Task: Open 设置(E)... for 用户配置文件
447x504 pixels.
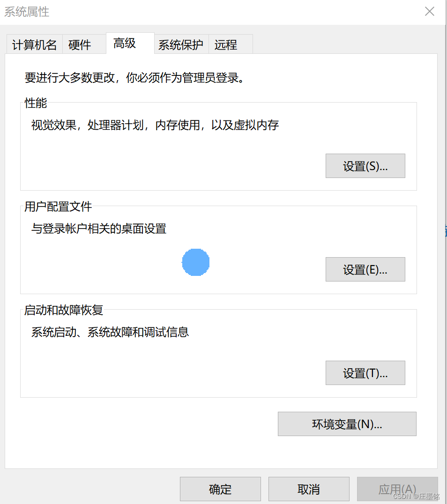Action: [x=365, y=269]
